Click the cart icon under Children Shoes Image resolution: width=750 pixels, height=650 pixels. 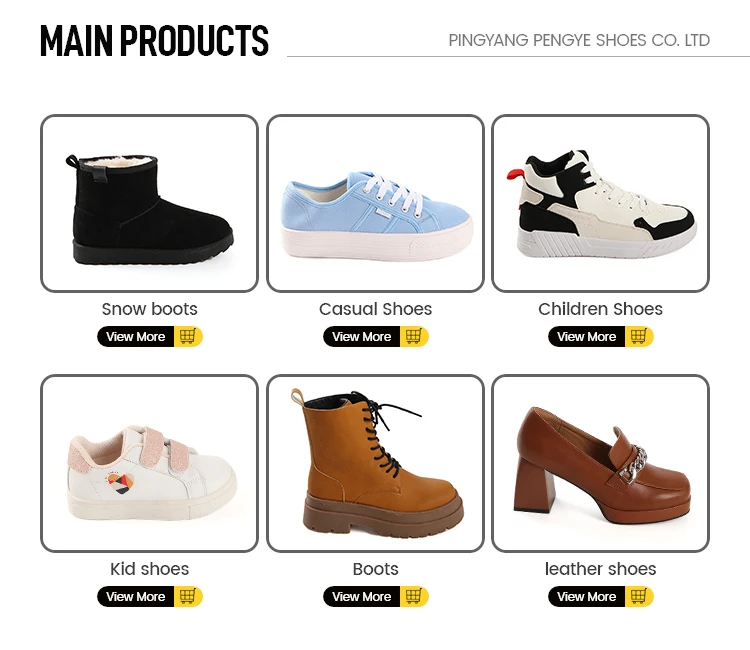point(638,337)
